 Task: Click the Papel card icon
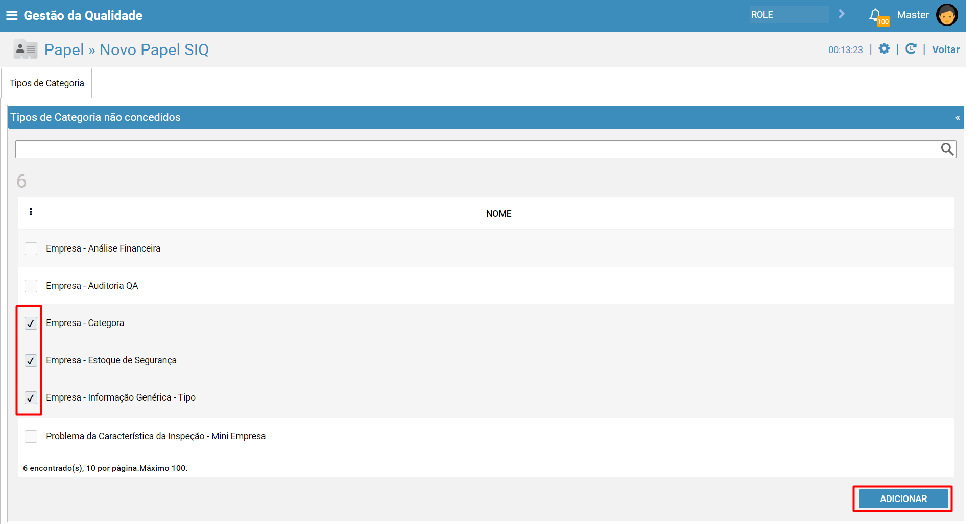26,49
